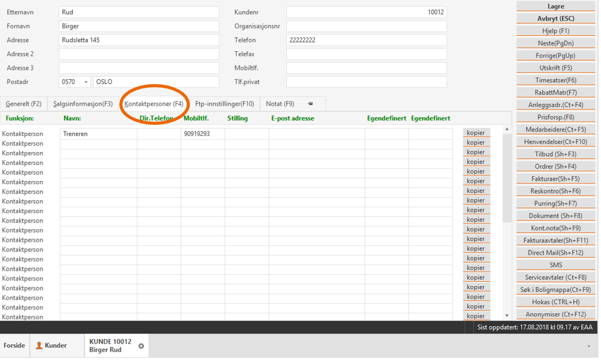The height and width of the screenshot is (364, 601).
Task: Go to the Notat (F9) tab
Action: click(280, 104)
